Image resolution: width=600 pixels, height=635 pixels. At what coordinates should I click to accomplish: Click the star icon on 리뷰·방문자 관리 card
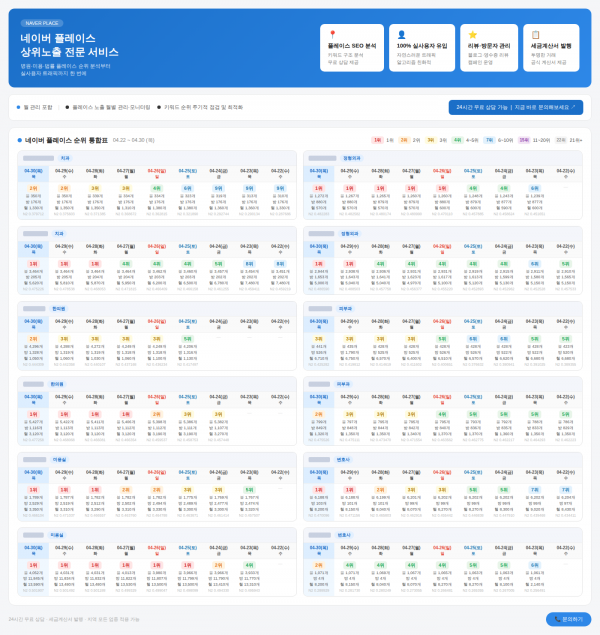[472, 34]
